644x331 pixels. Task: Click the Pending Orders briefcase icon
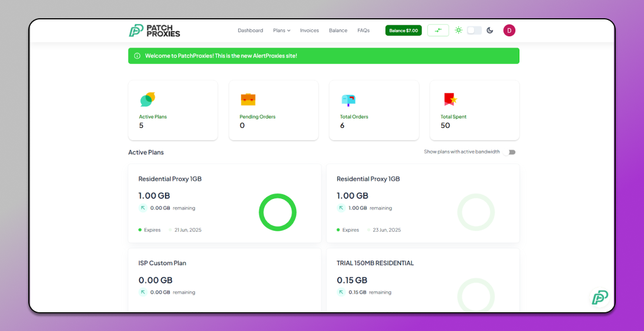pos(248,99)
